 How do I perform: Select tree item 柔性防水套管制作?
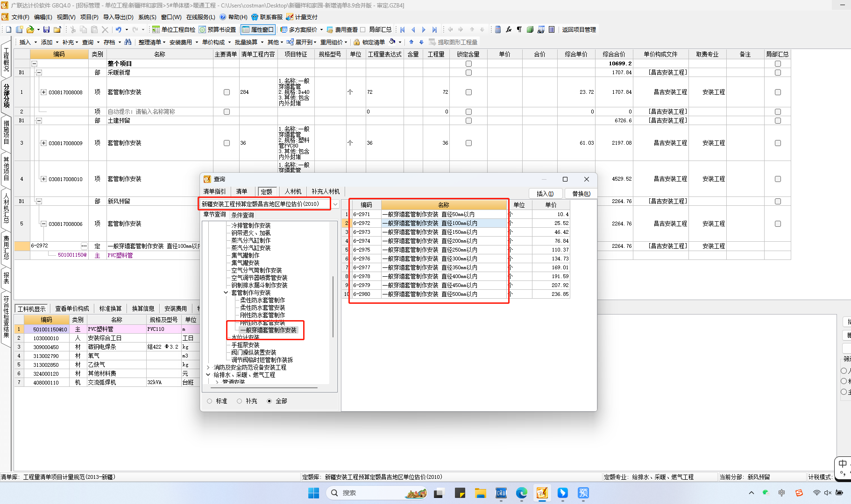pyautogui.click(x=262, y=301)
